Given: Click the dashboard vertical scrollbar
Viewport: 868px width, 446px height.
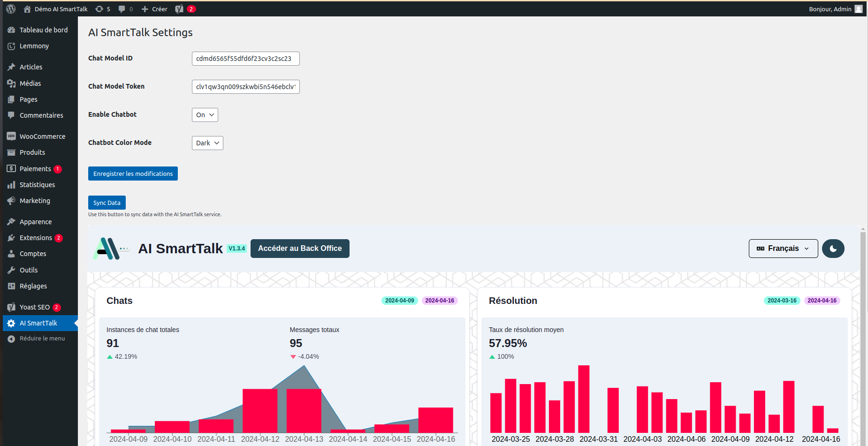Looking at the screenshot, I should 863,335.
